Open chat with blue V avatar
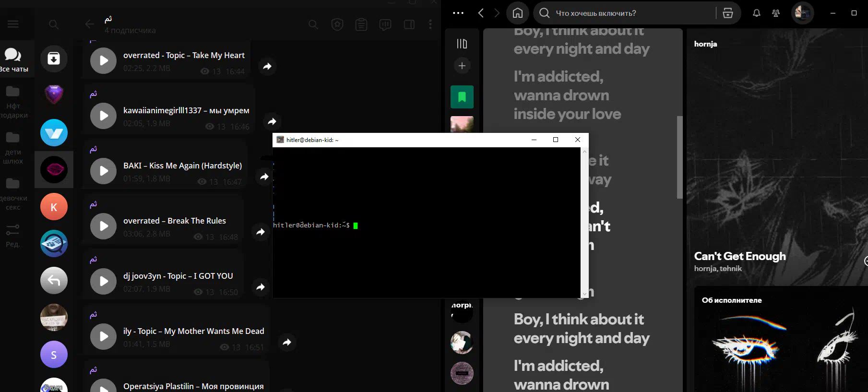 [54, 132]
